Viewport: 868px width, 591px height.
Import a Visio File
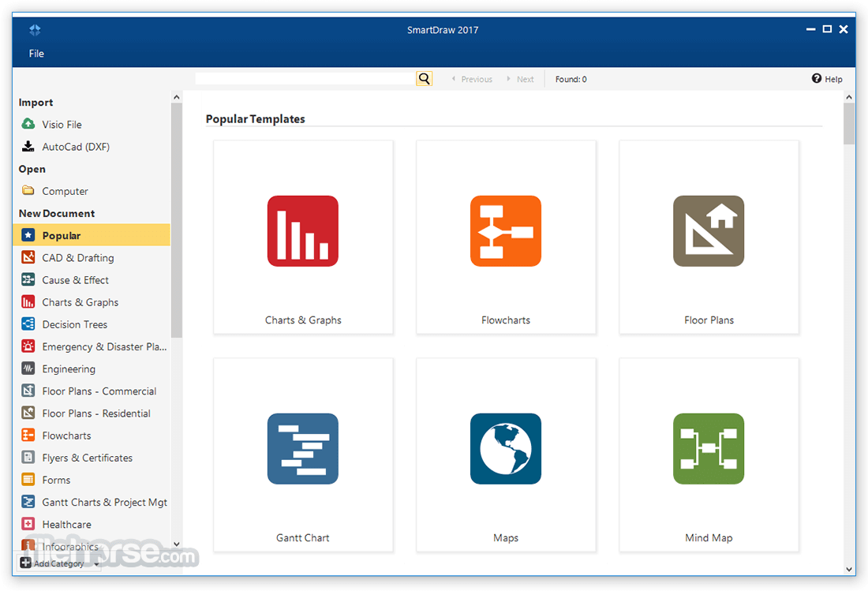pyautogui.click(x=92, y=125)
